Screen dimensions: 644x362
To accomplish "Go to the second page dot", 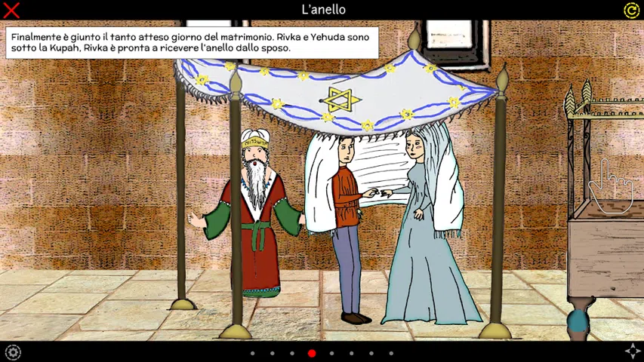I will pyautogui.click(x=273, y=353).
